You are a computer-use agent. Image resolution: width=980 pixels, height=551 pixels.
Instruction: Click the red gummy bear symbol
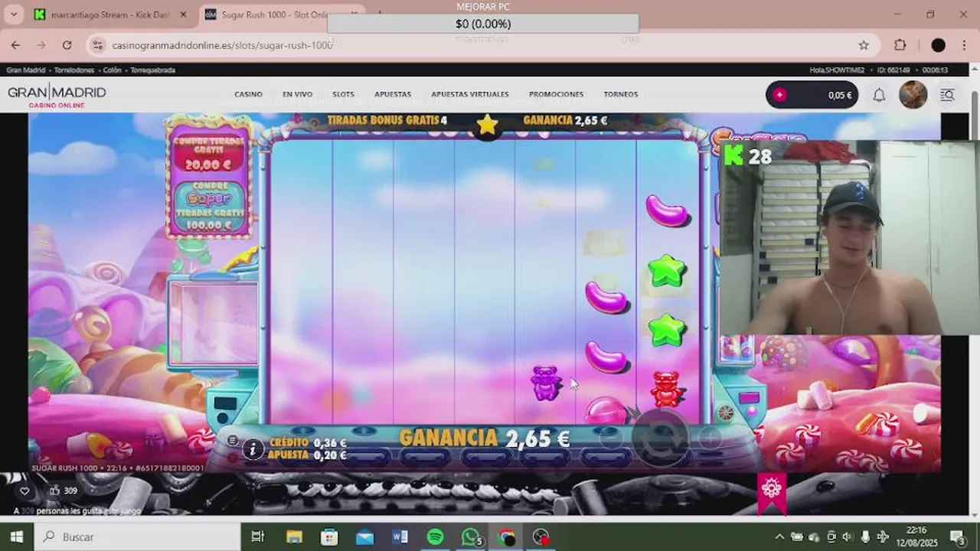click(667, 389)
